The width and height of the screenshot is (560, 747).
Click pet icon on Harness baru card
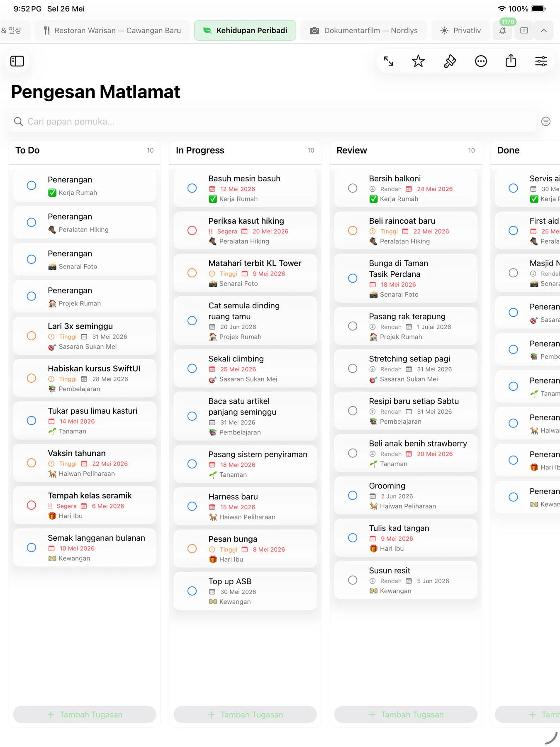tap(212, 517)
